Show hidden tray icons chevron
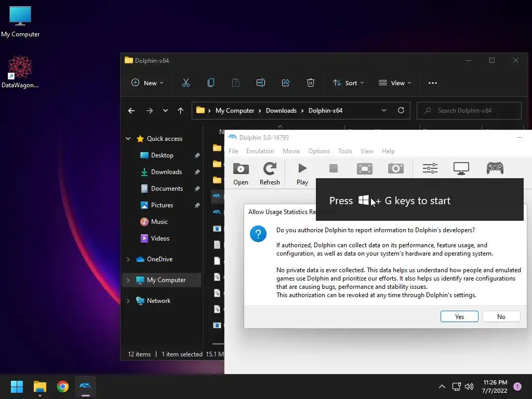Viewport: 532px width, 399px height. (x=442, y=387)
